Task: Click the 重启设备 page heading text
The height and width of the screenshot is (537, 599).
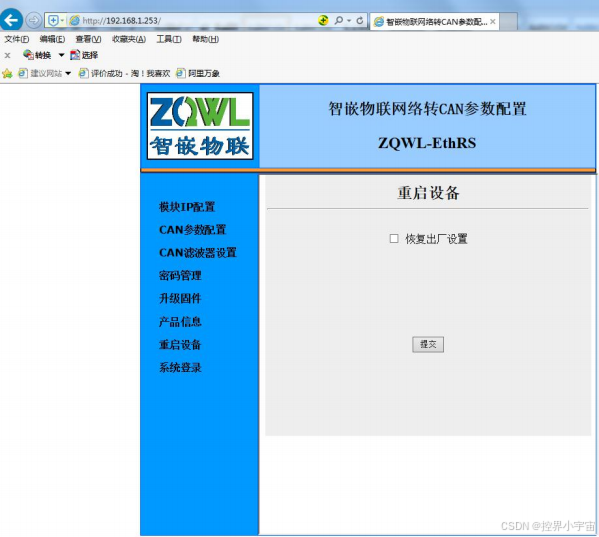Action: click(428, 192)
